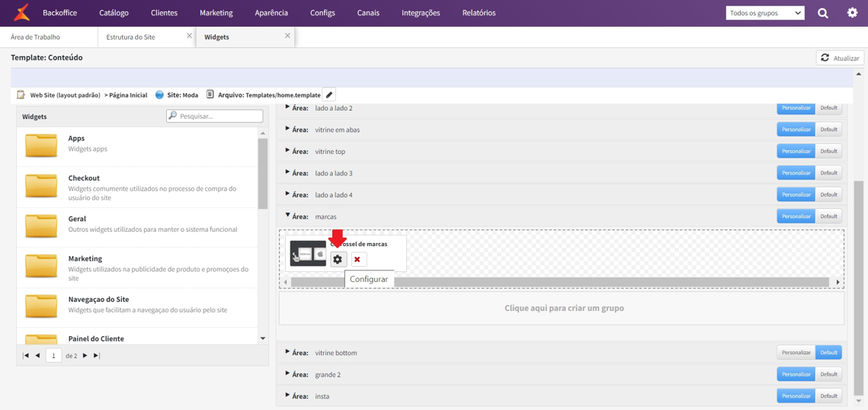The width and height of the screenshot is (868, 410).
Task: Set vitrine em abas area to Default
Action: coord(828,130)
